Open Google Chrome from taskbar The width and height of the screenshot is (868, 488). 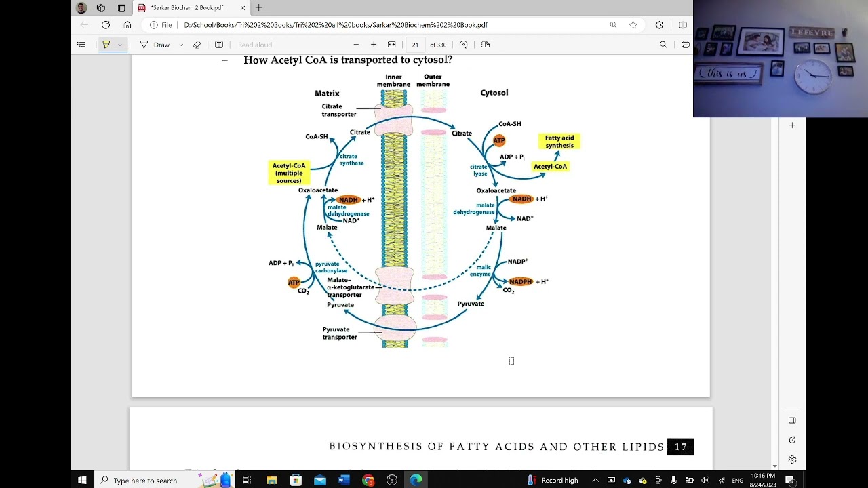[x=368, y=480]
